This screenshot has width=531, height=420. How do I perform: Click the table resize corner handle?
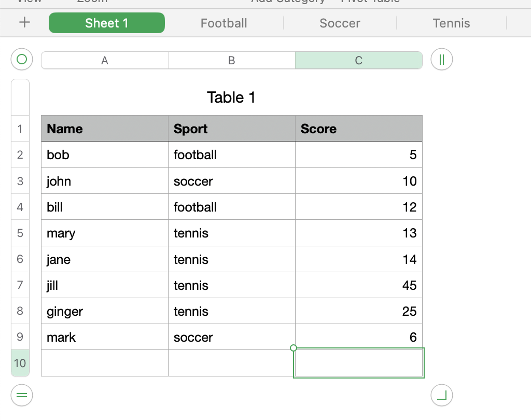(442, 396)
